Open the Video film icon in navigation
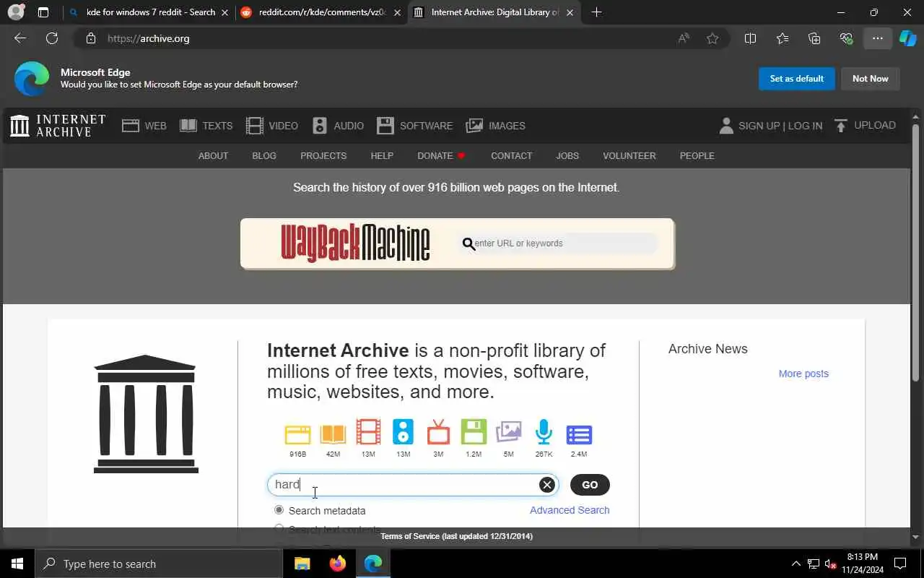The width and height of the screenshot is (924, 578). [255, 126]
